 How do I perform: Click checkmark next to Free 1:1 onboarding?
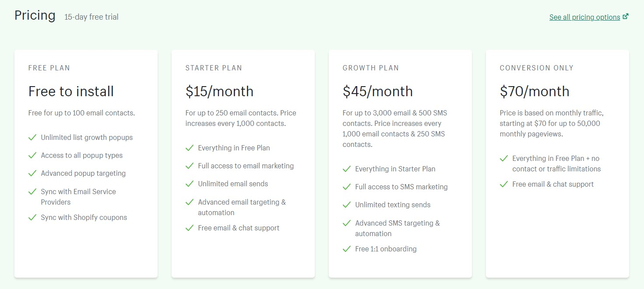click(346, 249)
